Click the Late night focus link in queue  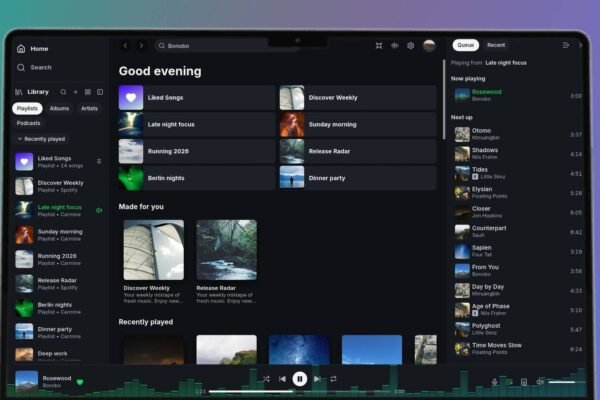click(506, 63)
